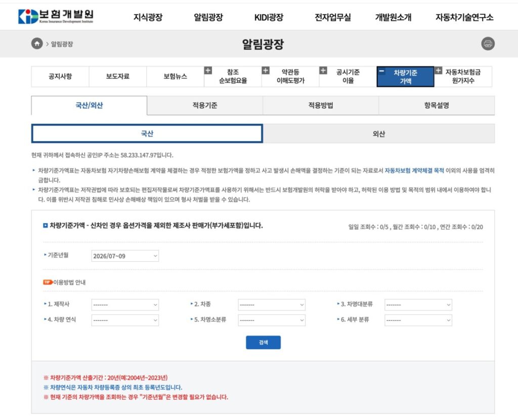Select the 보험뉴스 submenu tab
The height and width of the screenshot is (420, 518).
pos(175,76)
